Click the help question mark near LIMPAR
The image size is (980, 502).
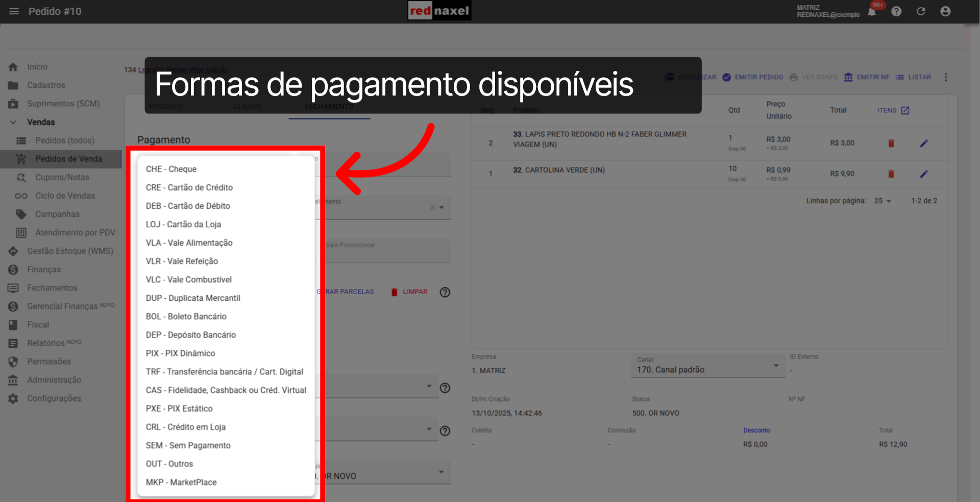tap(445, 292)
